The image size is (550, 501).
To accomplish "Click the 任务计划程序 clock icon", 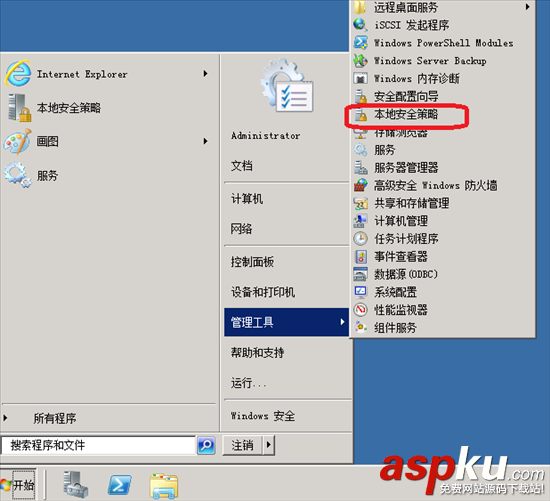I will tap(361, 239).
